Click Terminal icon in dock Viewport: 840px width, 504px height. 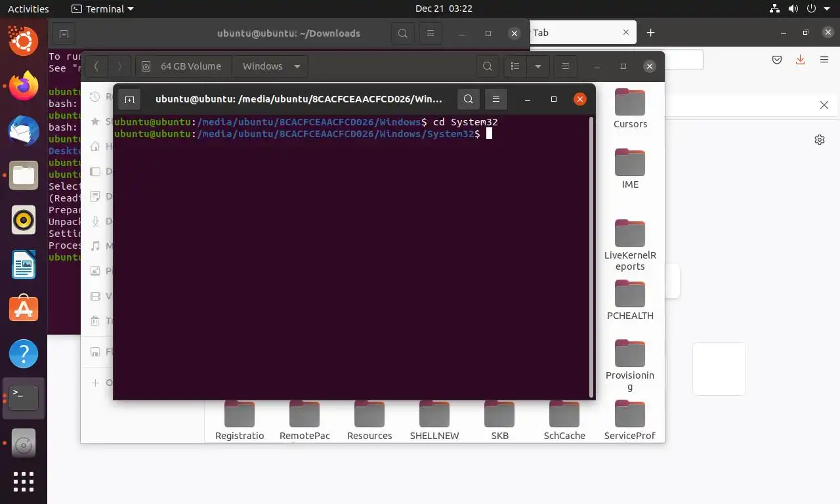tap(24, 398)
